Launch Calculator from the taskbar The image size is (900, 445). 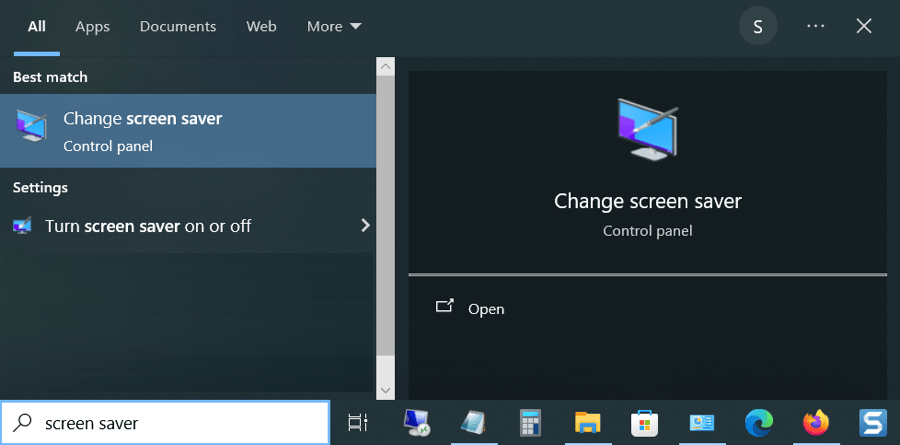[530, 424]
